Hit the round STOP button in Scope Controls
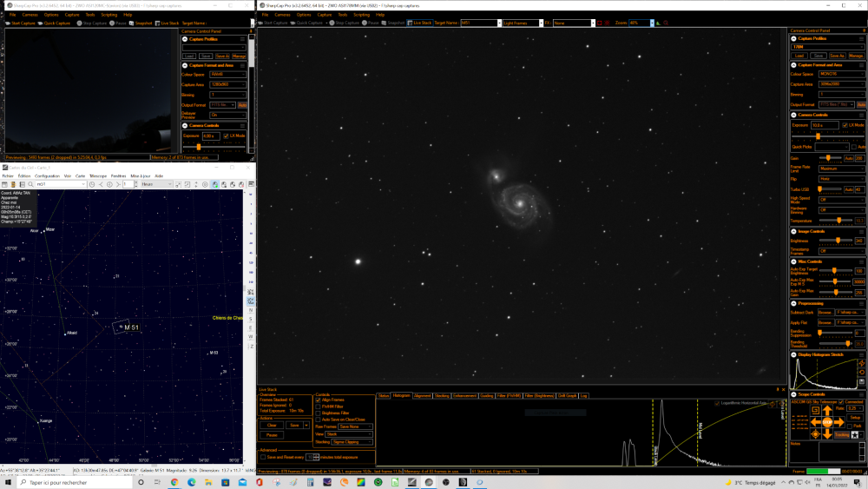 click(x=827, y=422)
